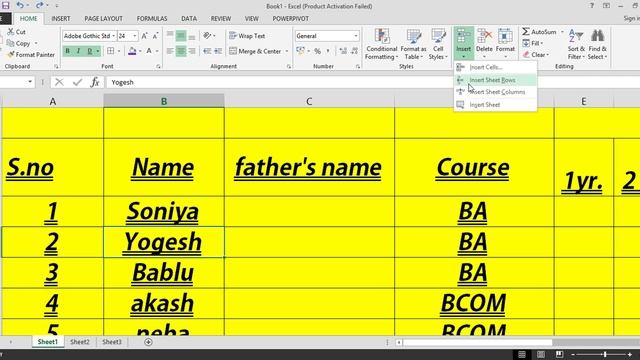640x360 pixels.
Task: Enable Wrap Text
Action: (x=247, y=36)
